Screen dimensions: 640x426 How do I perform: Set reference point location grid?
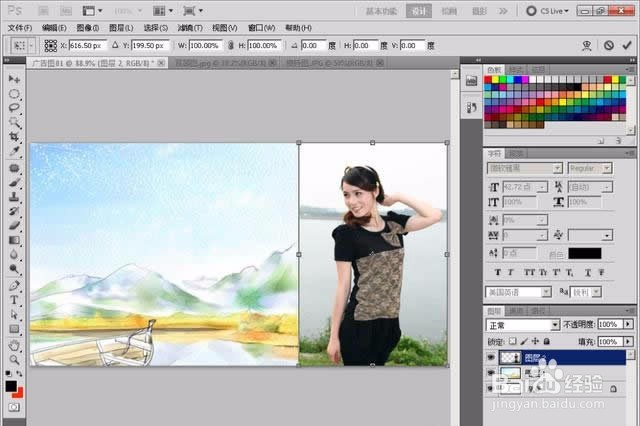click(51, 46)
